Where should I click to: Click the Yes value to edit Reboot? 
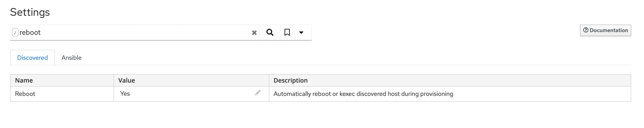tap(125, 94)
